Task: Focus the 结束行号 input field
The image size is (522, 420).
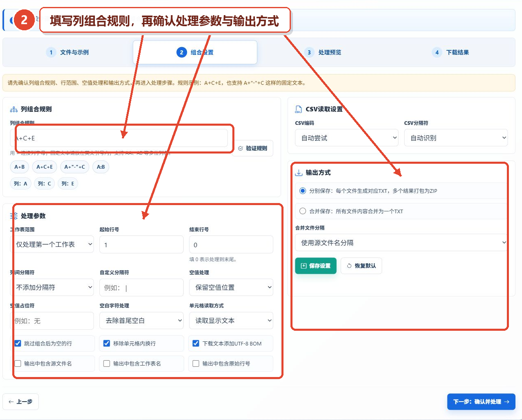Action: (231, 244)
